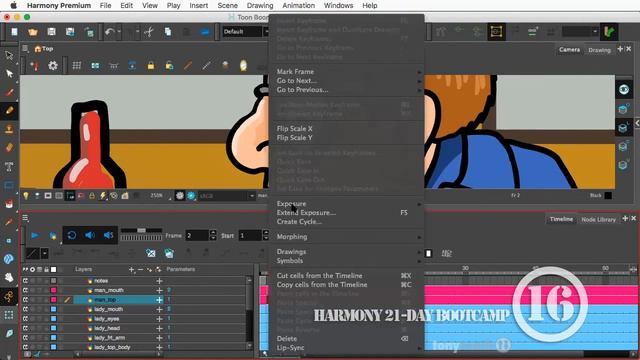Click the New scene icon

14,32
